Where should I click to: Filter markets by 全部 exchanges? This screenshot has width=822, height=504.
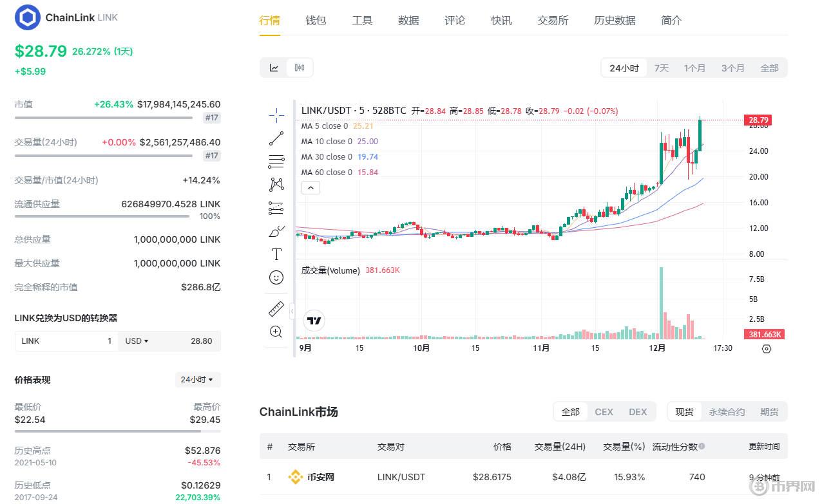click(x=571, y=412)
